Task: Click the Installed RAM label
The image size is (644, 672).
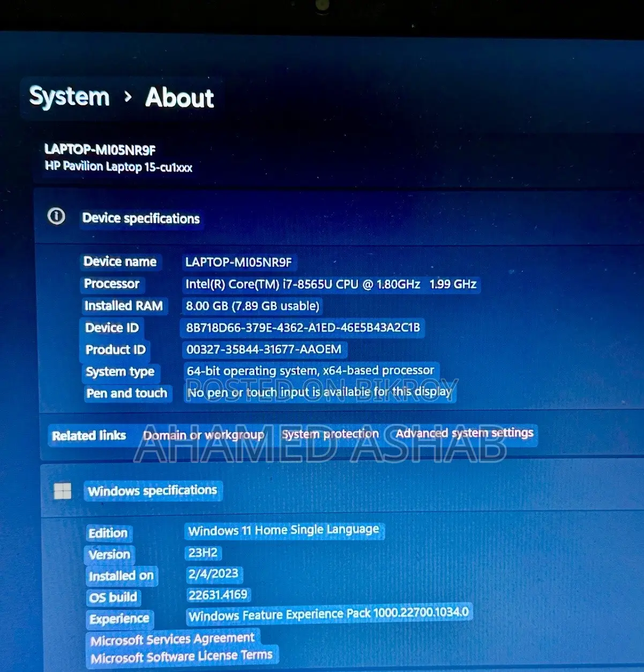Action: click(x=124, y=305)
